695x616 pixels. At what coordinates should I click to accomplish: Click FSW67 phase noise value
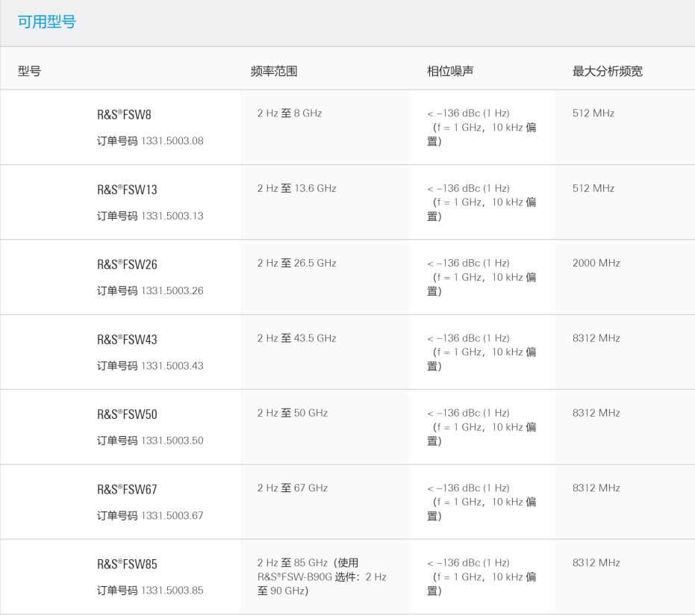[x=481, y=502]
